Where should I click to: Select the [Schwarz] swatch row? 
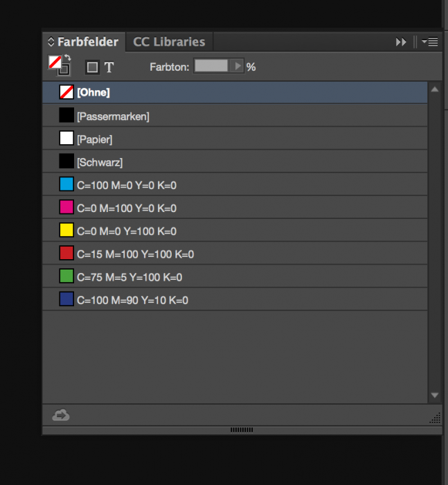235,161
